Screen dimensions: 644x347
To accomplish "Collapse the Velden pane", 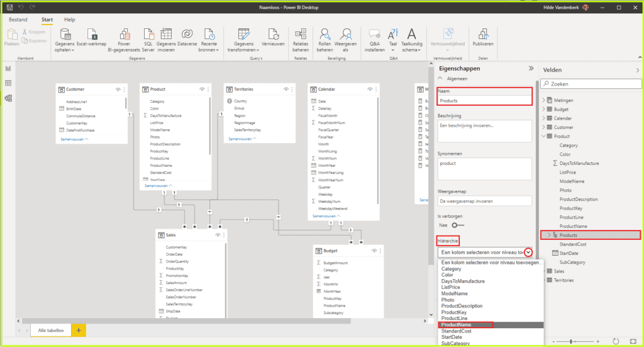I will pyautogui.click(x=638, y=71).
